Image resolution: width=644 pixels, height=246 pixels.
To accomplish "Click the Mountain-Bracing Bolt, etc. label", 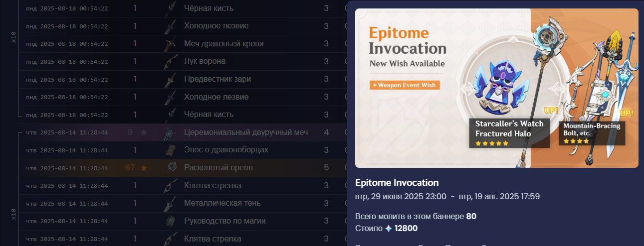I will [592, 133].
